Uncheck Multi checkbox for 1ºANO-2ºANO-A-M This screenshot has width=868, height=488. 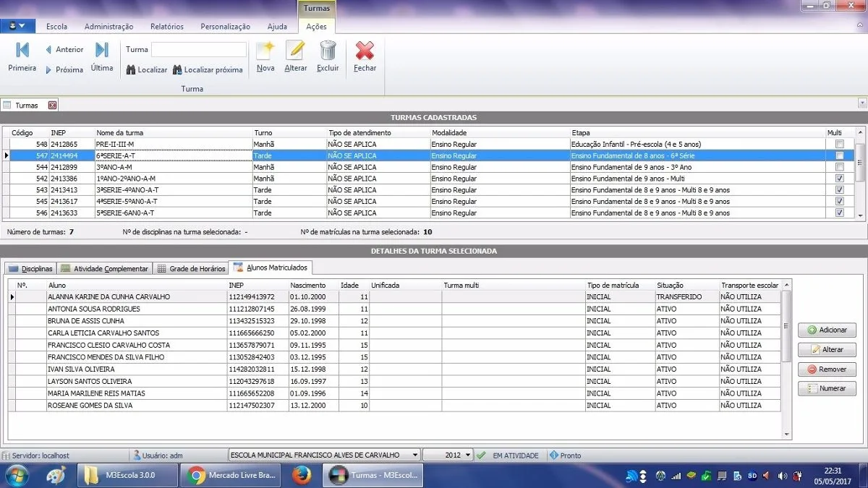point(840,179)
